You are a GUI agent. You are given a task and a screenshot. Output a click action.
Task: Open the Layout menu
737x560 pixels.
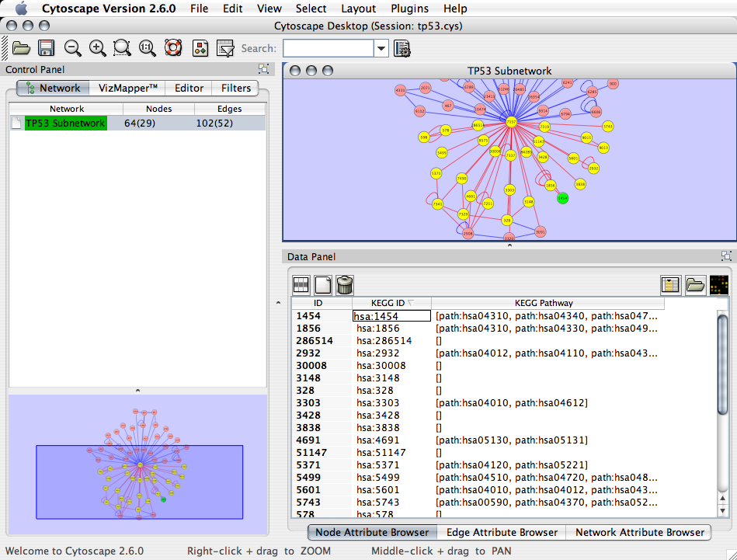tap(358, 9)
